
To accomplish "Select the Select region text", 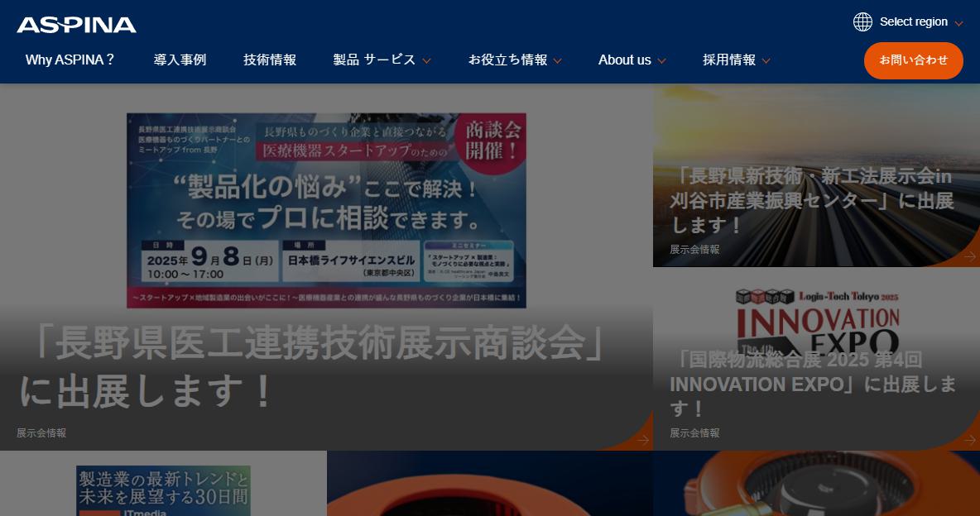I will tap(913, 21).
